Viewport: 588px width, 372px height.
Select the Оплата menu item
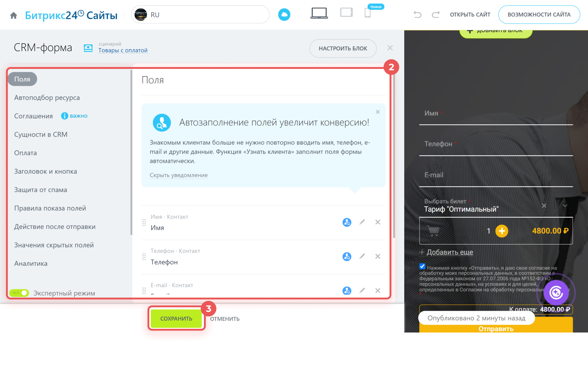[25, 153]
